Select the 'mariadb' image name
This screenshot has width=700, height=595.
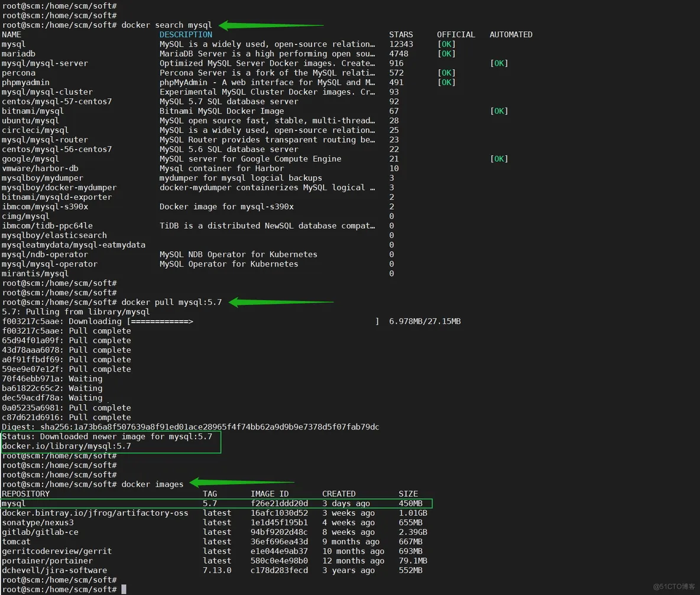[18, 54]
